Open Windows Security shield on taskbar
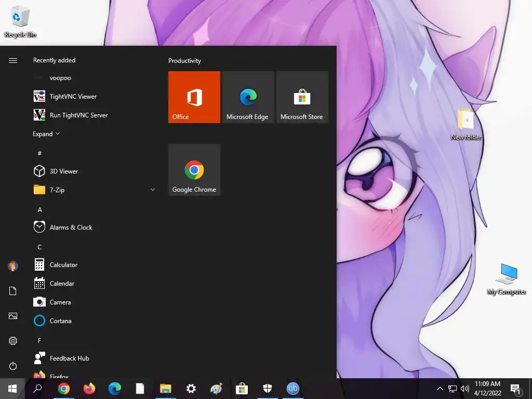 point(268,389)
